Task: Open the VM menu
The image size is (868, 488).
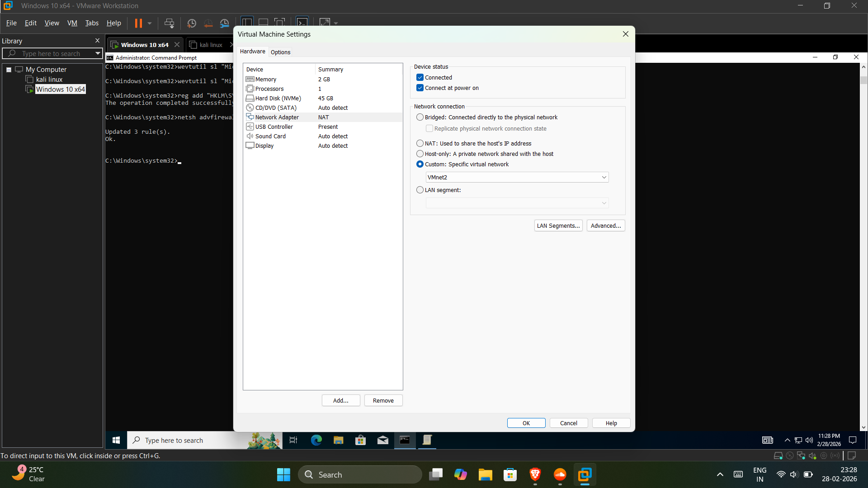Action: click(x=72, y=23)
